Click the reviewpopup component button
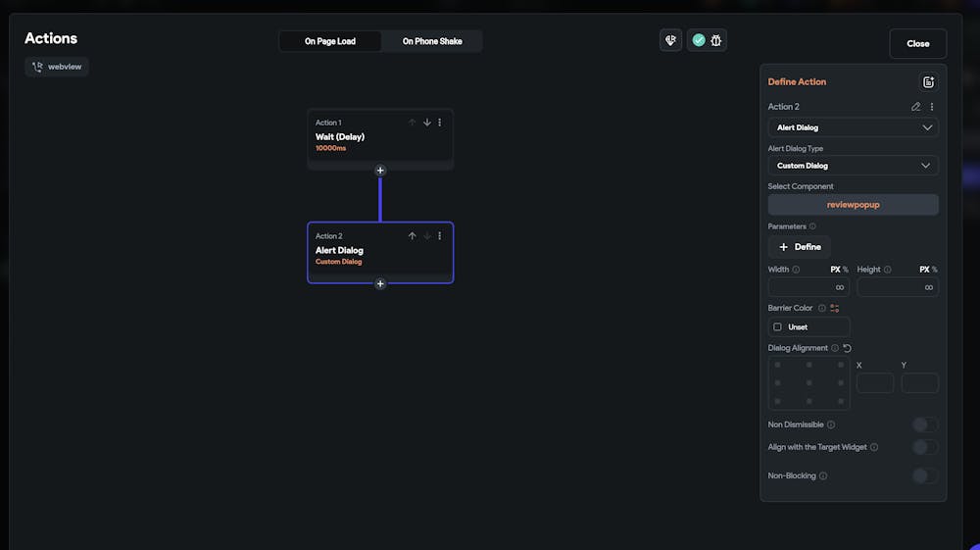980x550 pixels. pos(853,205)
